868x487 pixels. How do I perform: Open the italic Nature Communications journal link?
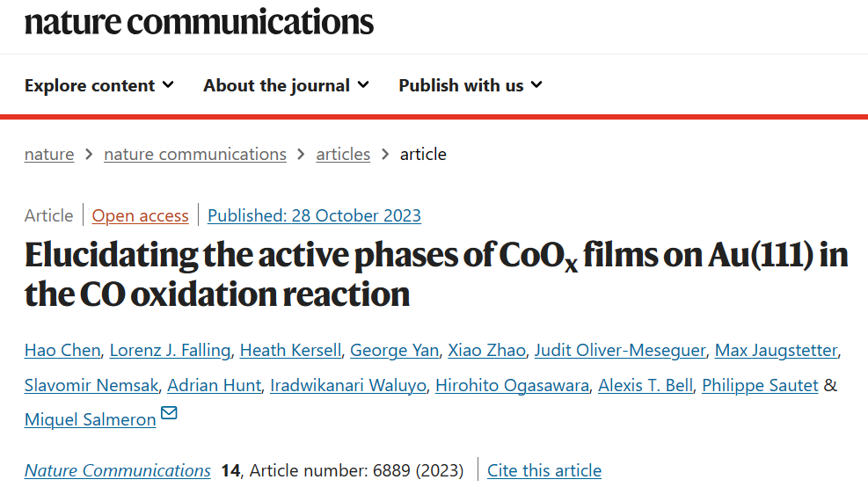[x=117, y=470]
